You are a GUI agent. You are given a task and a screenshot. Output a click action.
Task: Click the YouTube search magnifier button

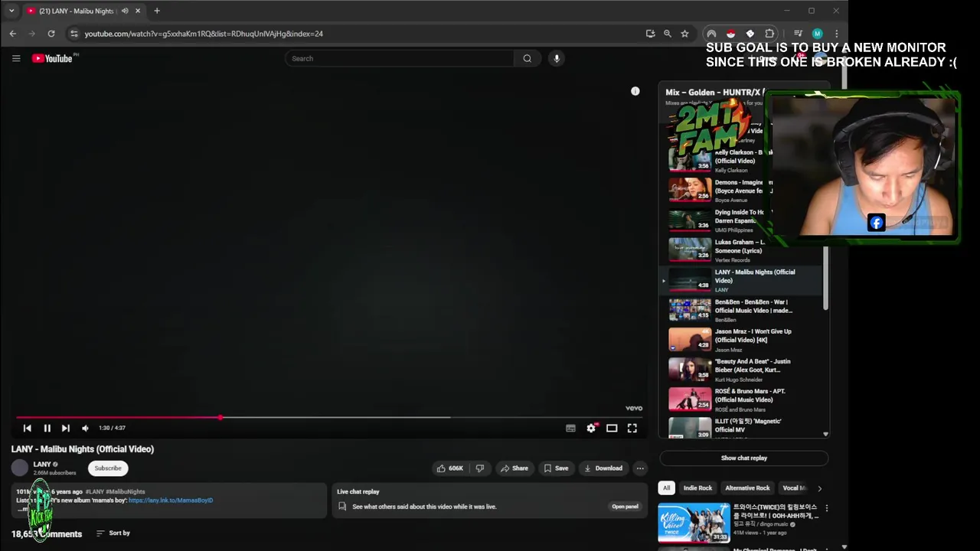[527, 58]
